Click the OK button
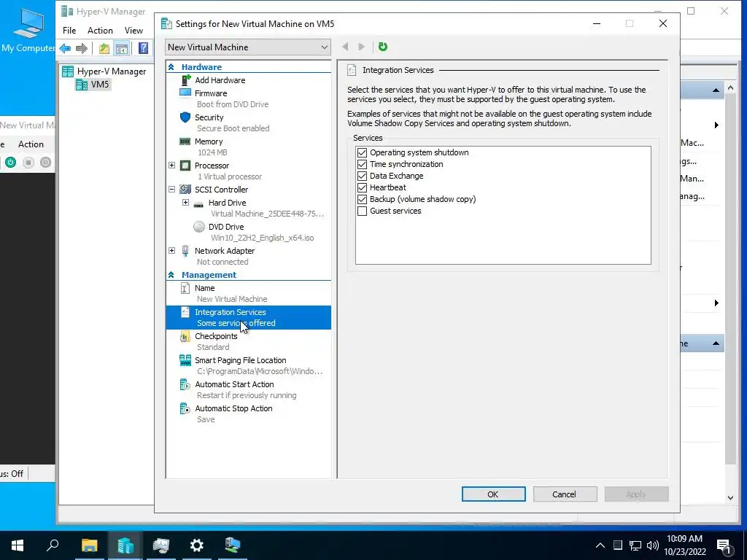The width and height of the screenshot is (747, 560). [x=494, y=494]
